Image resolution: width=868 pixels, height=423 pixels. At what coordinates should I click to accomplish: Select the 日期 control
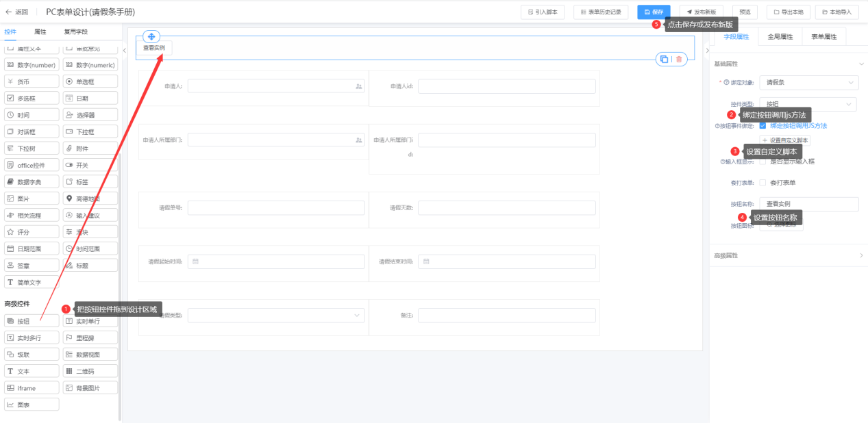click(90, 98)
